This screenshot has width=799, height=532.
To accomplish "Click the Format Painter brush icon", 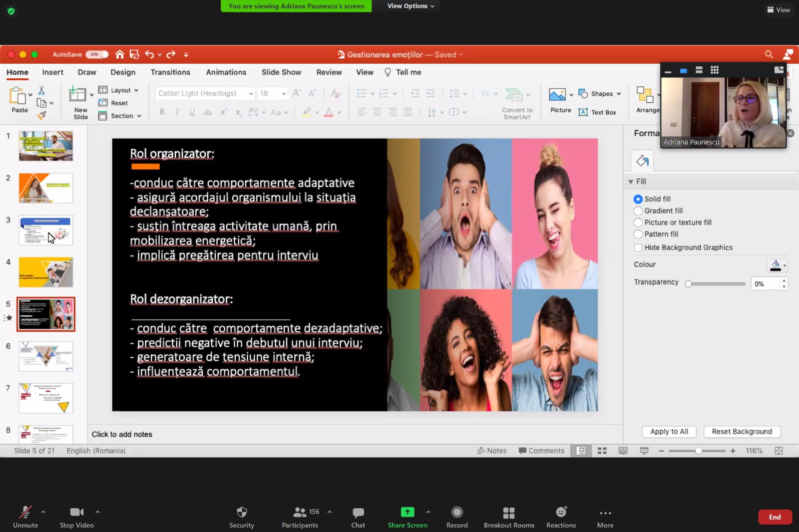I will coord(41,115).
